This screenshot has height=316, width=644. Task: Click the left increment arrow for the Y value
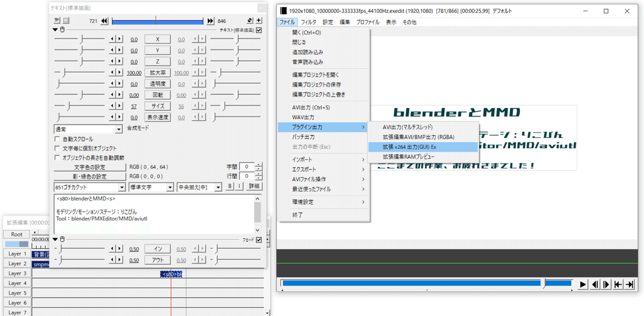(120, 51)
